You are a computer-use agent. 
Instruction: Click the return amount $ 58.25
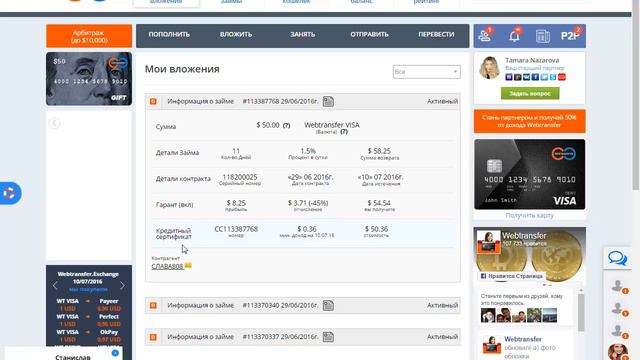[x=379, y=151]
